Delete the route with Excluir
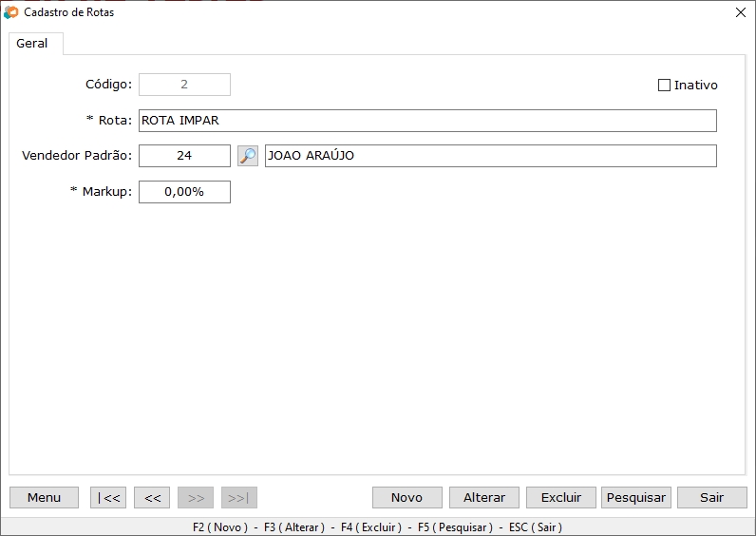This screenshot has height=536, width=756. click(561, 497)
